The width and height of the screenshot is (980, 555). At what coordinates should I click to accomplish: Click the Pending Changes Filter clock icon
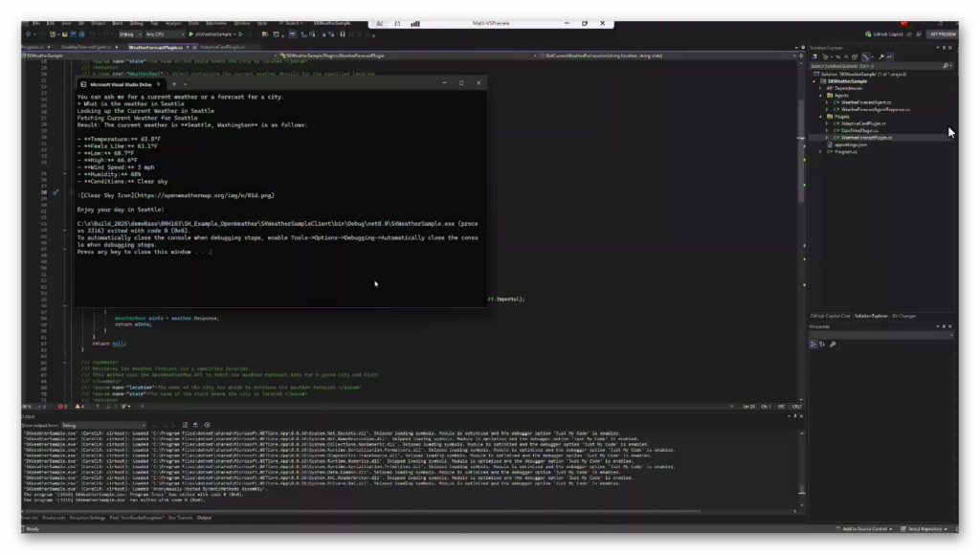[825, 56]
